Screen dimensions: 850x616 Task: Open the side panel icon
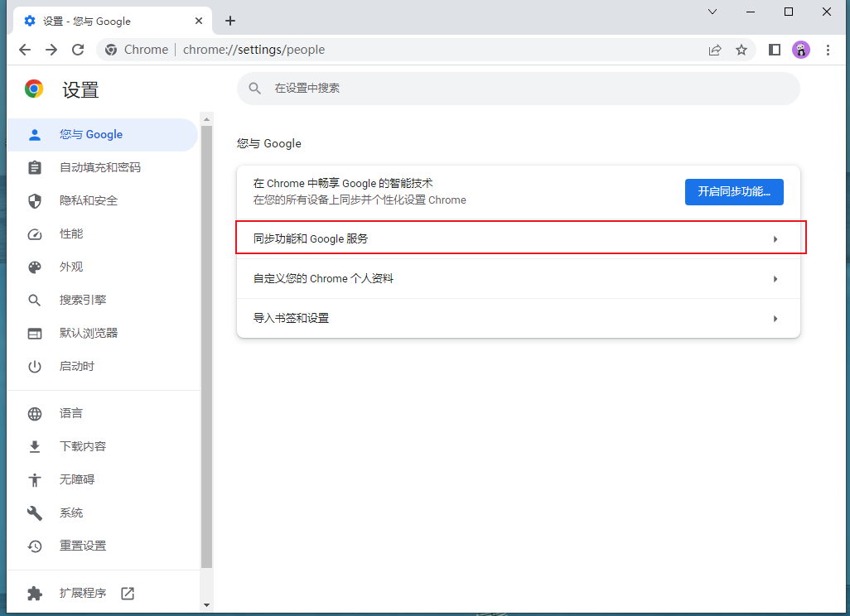775,50
